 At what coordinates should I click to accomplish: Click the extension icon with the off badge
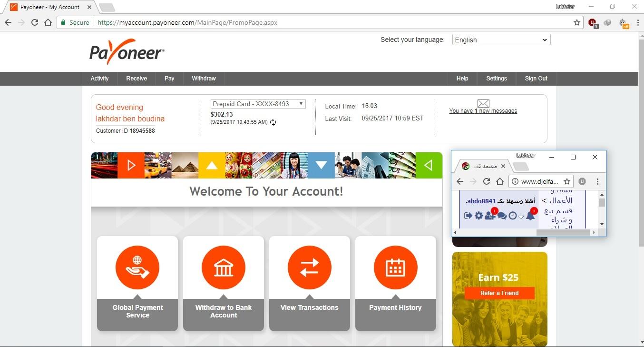tap(624, 23)
